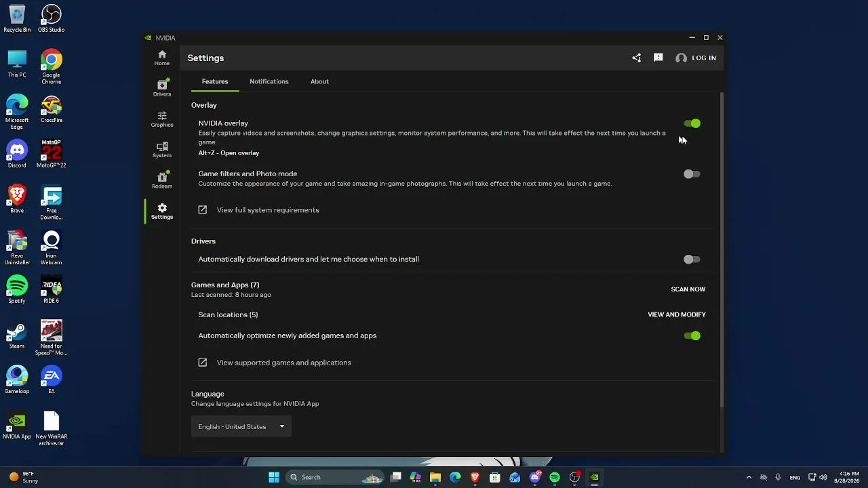This screenshot has width=868, height=488.
Task: Open the System sidebar section
Action: [161, 150]
